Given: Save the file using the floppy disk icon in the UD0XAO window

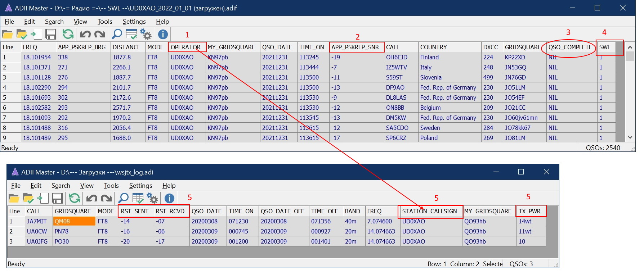Looking at the screenshot, I should [x=51, y=34].
